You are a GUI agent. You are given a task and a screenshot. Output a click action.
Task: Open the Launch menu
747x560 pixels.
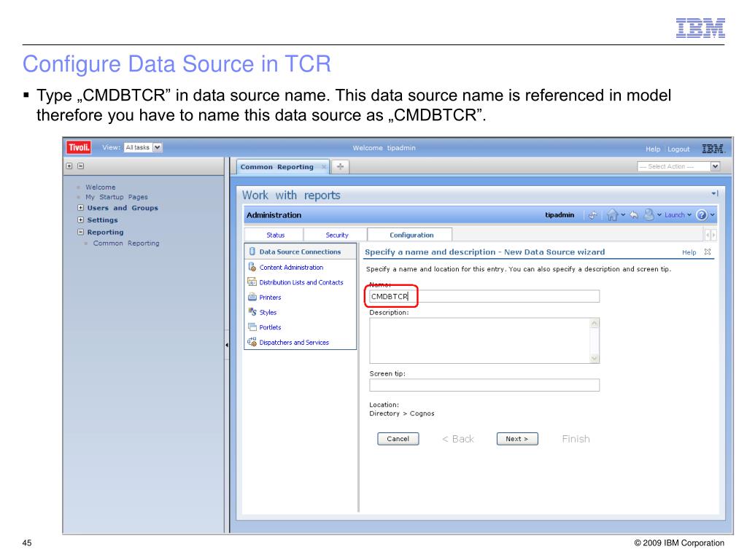coord(678,215)
